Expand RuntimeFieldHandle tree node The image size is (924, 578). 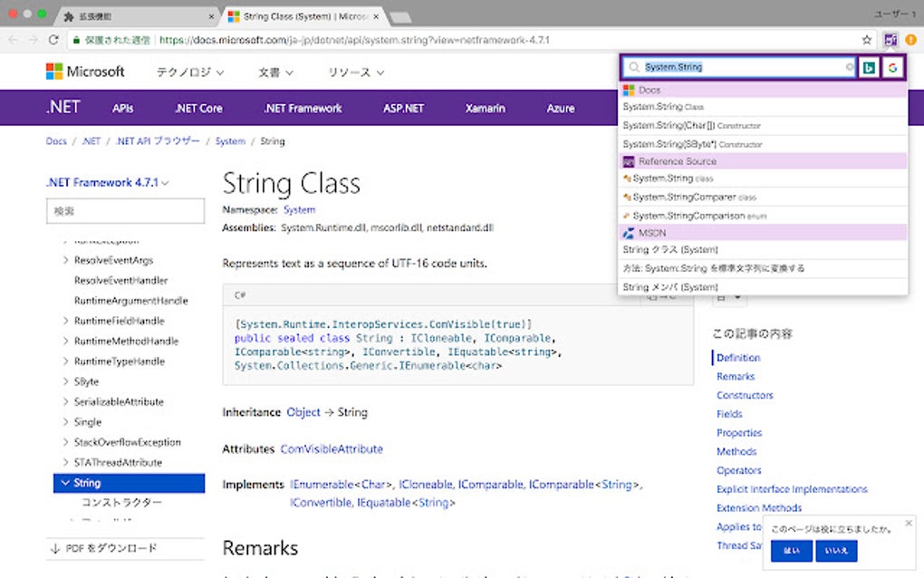(65, 321)
